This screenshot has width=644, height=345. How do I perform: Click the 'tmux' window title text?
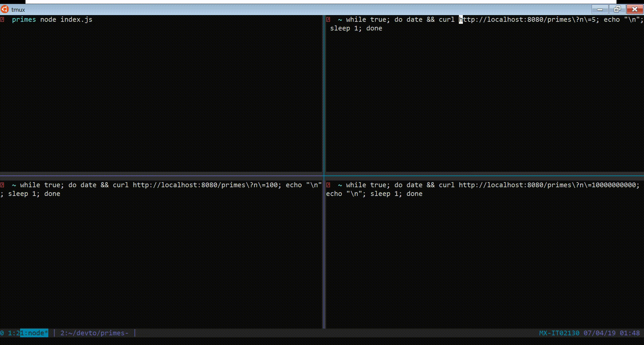tap(18, 10)
